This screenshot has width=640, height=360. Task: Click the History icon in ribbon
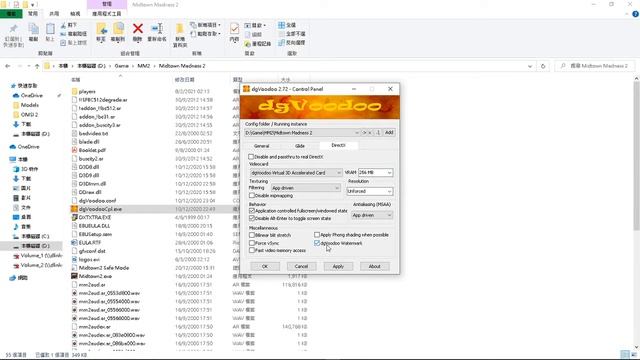point(247,43)
